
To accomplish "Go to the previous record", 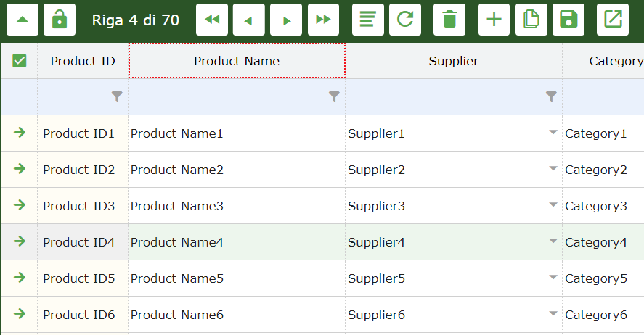I will [x=249, y=20].
